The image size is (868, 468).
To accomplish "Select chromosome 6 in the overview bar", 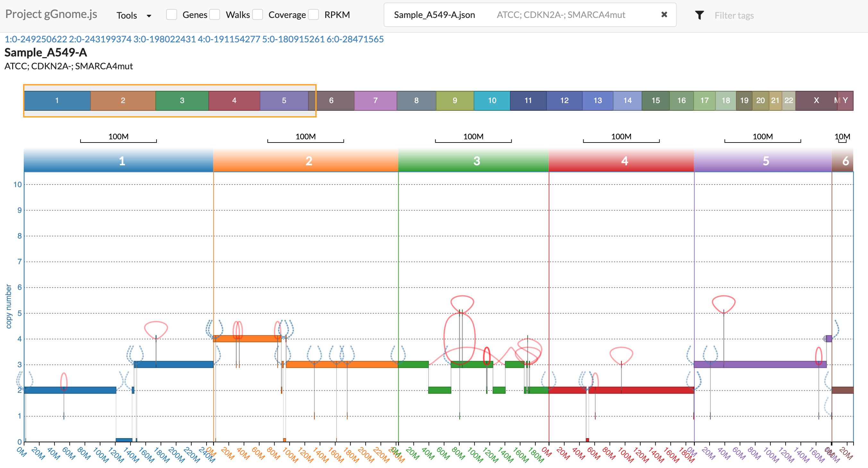I will point(331,100).
